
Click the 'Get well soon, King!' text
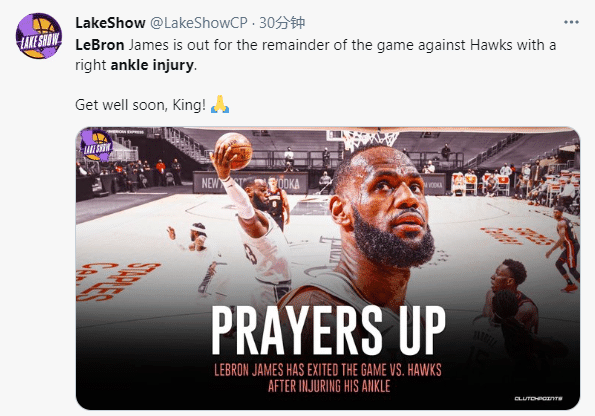[140, 105]
